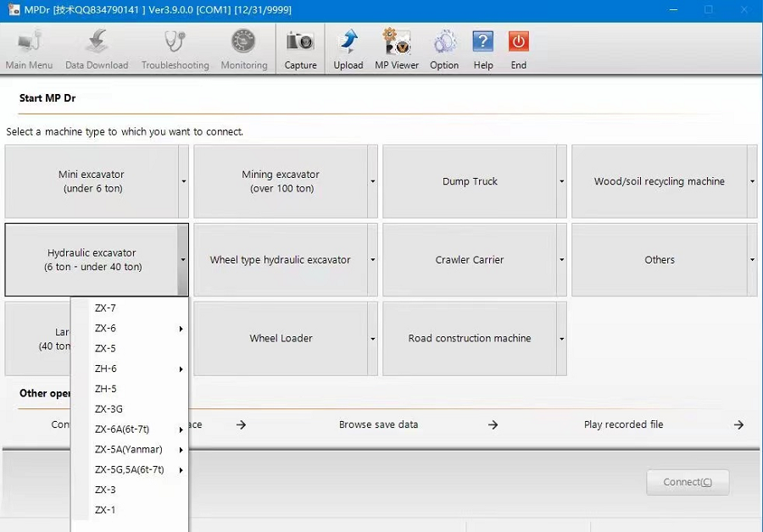Open the Main Menu toolbar icon

point(29,48)
